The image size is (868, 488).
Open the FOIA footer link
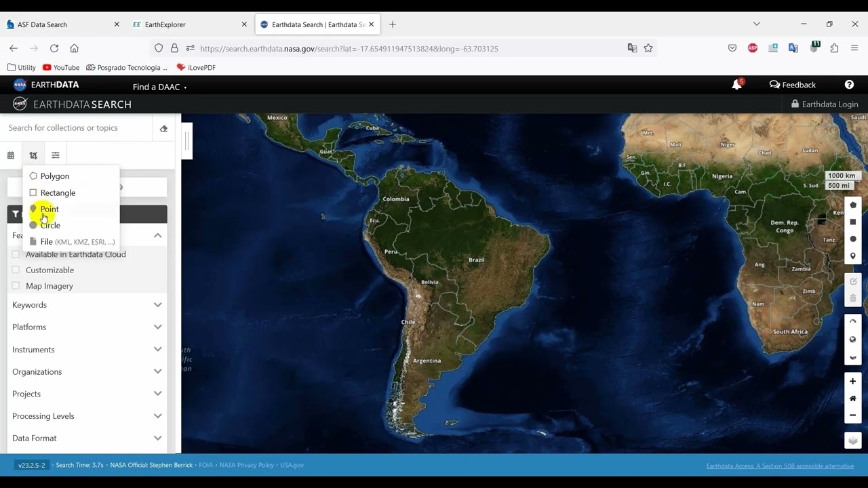205,465
